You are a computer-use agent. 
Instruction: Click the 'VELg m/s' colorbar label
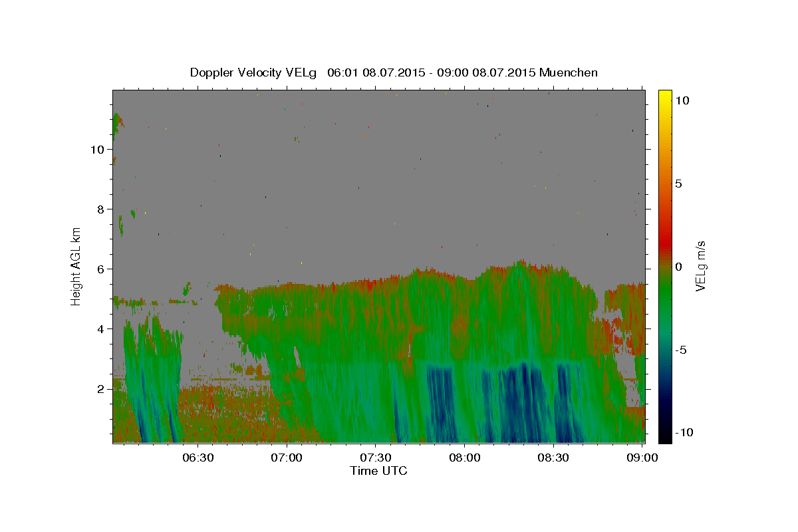point(700,267)
